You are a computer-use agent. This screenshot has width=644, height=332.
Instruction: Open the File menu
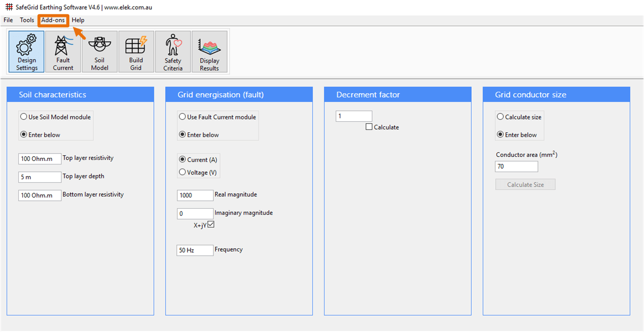pos(8,20)
